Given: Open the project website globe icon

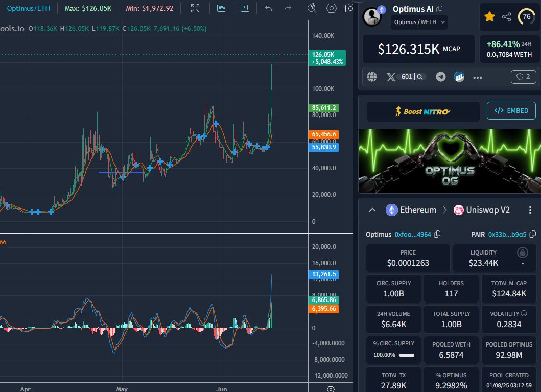Looking at the screenshot, I should pyautogui.click(x=372, y=77).
